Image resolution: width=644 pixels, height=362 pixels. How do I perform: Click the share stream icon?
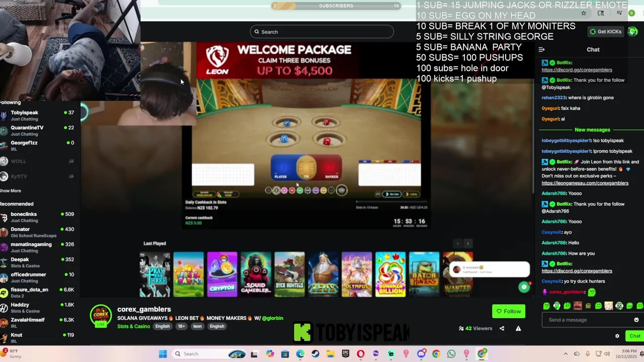click(502, 328)
